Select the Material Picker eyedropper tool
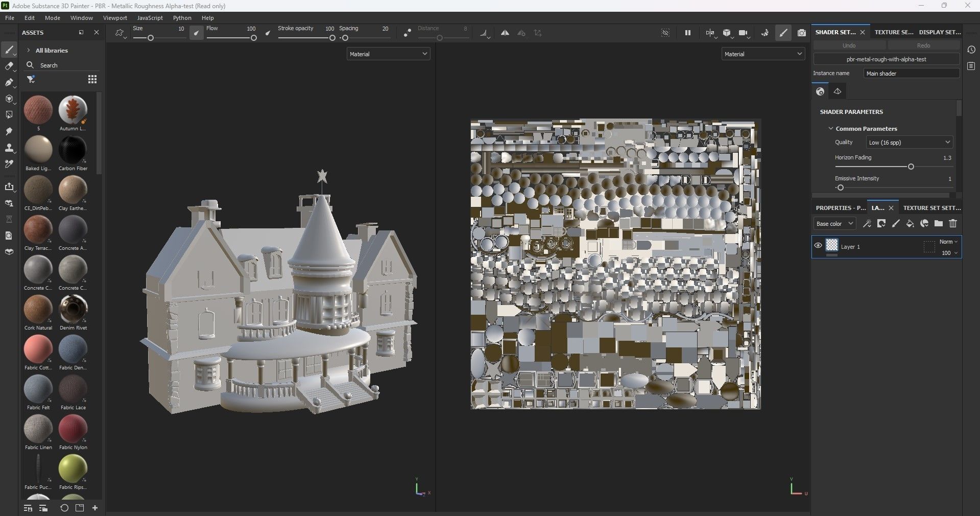This screenshot has width=980, height=516. pos(9,165)
